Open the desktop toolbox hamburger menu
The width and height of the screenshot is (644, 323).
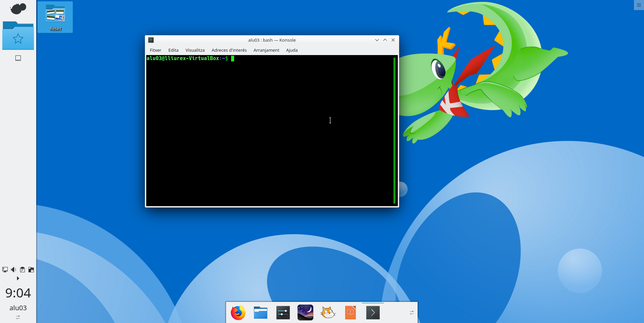pos(639,5)
